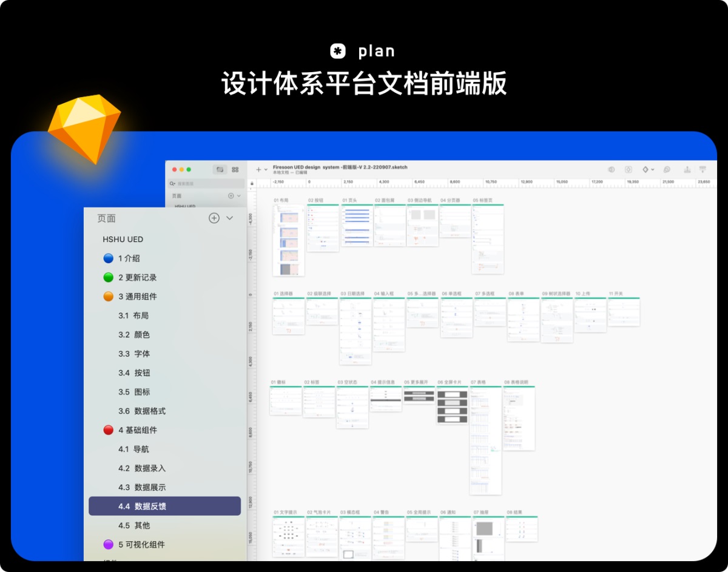728x572 pixels.
Task: Select the '01 页头' artboard
Action: pyautogui.click(x=357, y=225)
